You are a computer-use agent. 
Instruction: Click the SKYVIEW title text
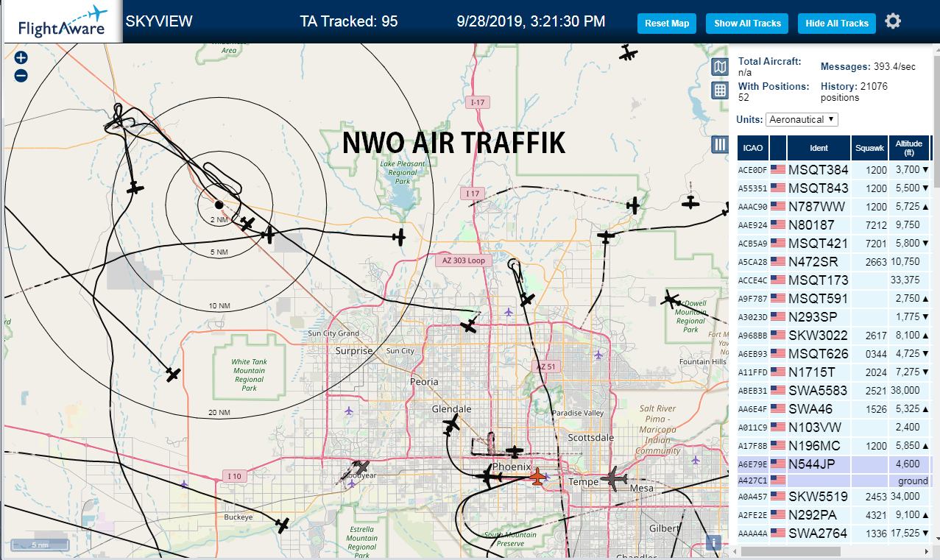pos(159,21)
